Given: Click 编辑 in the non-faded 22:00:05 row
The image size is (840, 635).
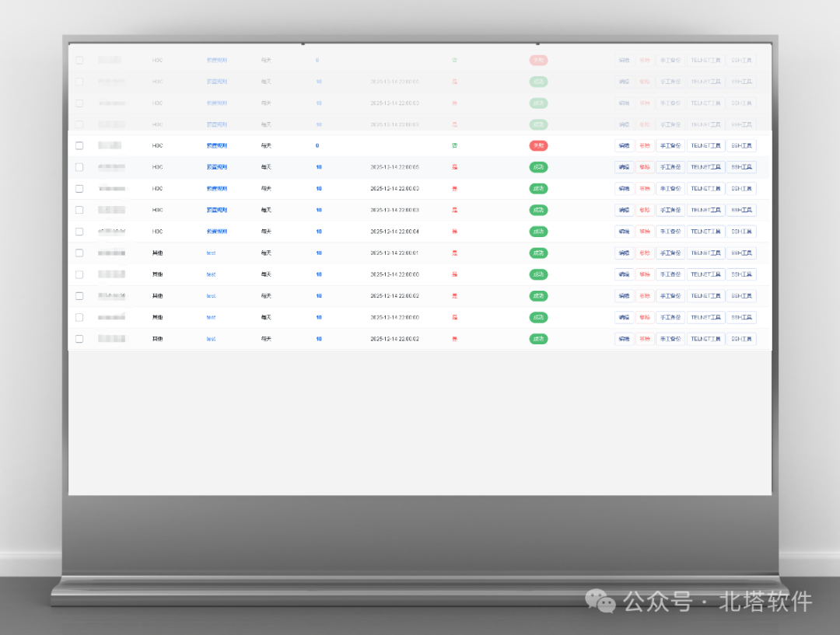Looking at the screenshot, I should pos(624,167).
